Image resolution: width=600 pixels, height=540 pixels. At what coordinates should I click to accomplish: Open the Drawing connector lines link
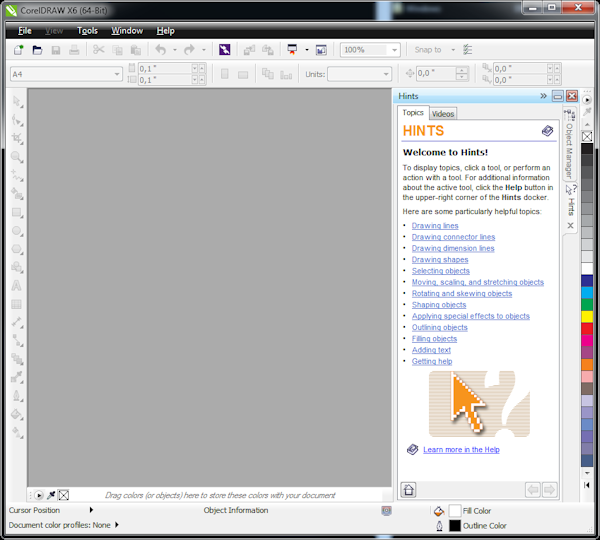point(453,237)
